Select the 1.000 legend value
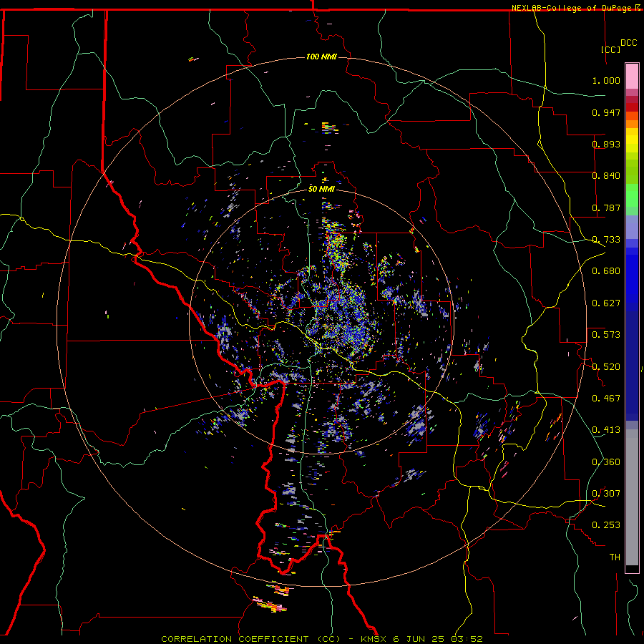644x644 pixels. pos(606,80)
